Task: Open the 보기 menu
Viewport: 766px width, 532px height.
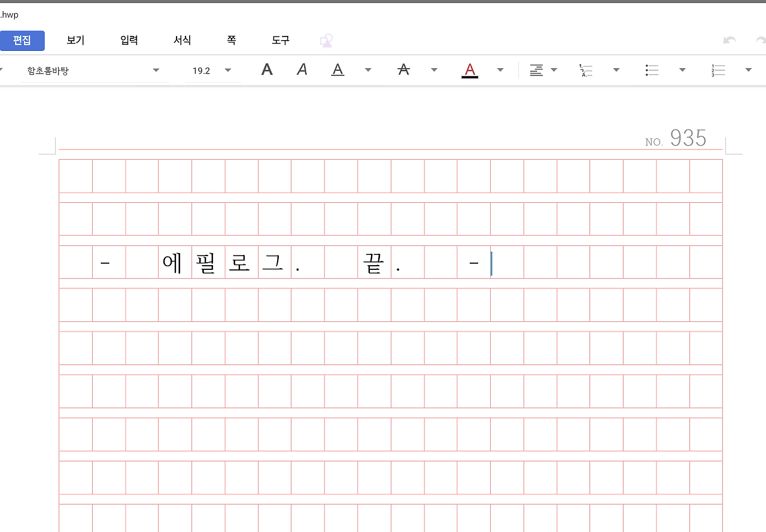Action: [75, 41]
